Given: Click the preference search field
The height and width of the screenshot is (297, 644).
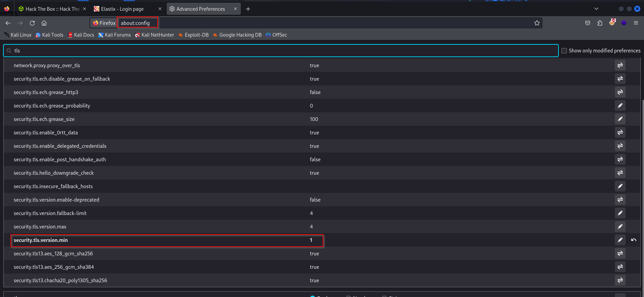Looking at the screenshot, I should coord(282,51).
